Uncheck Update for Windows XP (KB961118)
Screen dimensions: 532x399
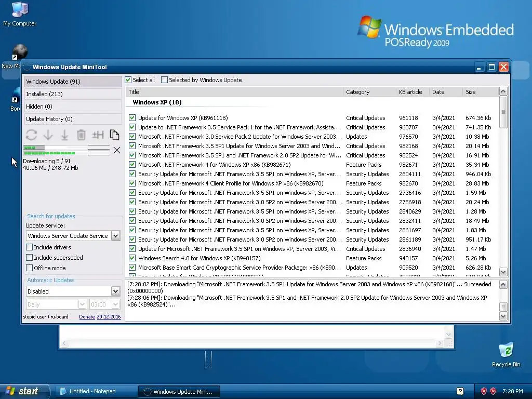pyautogui.click(x=132, y=118)
